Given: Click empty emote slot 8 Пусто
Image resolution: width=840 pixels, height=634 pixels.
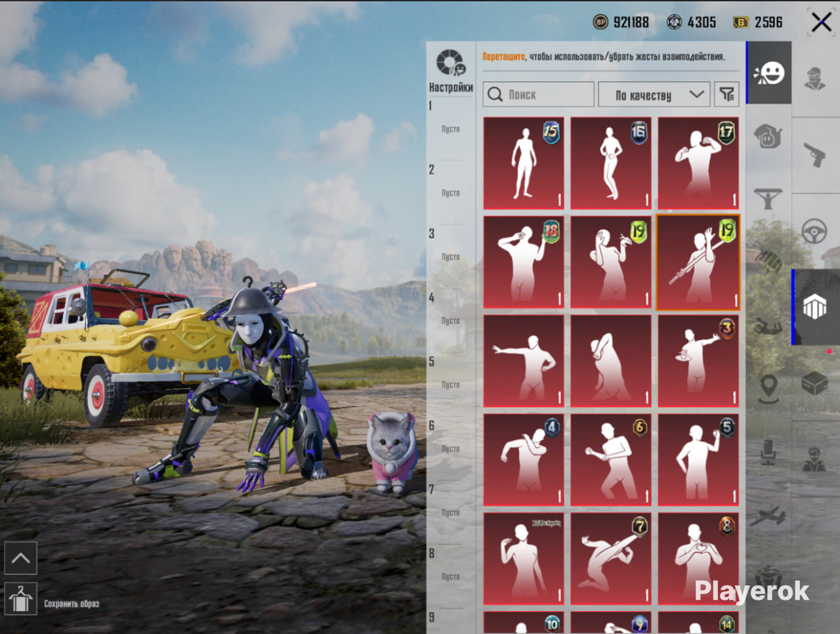Looking at the screenshot, I should coord(451,577).
